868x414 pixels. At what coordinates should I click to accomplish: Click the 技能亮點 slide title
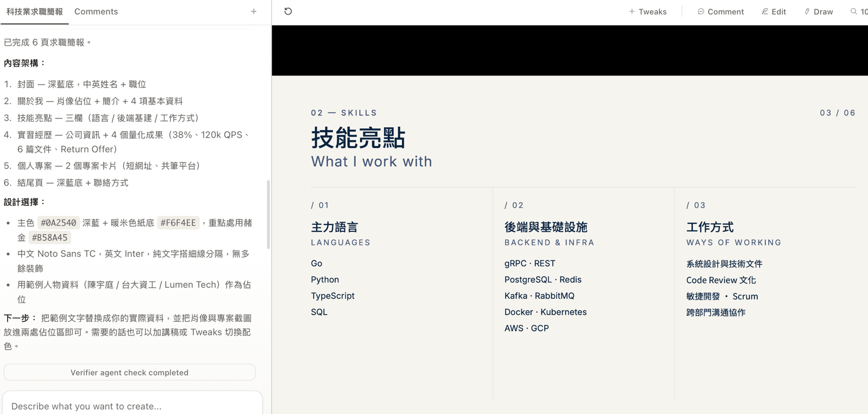pyautogui.click(x=358, y=138)
